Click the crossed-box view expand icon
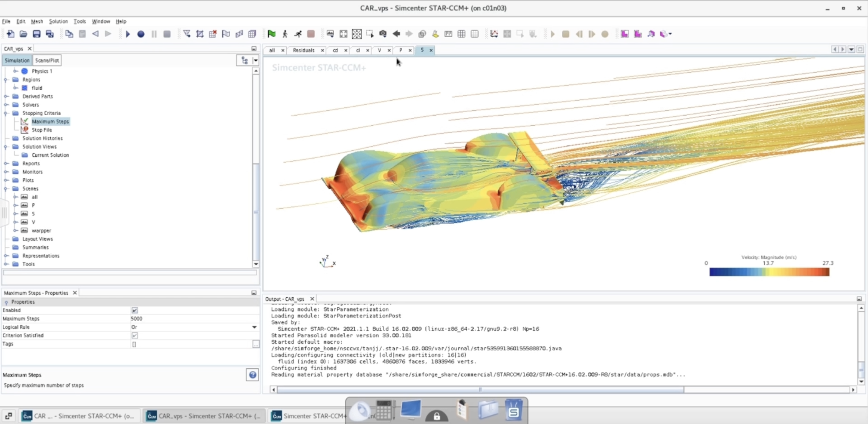The image size is (868, 424). (357, 34)
